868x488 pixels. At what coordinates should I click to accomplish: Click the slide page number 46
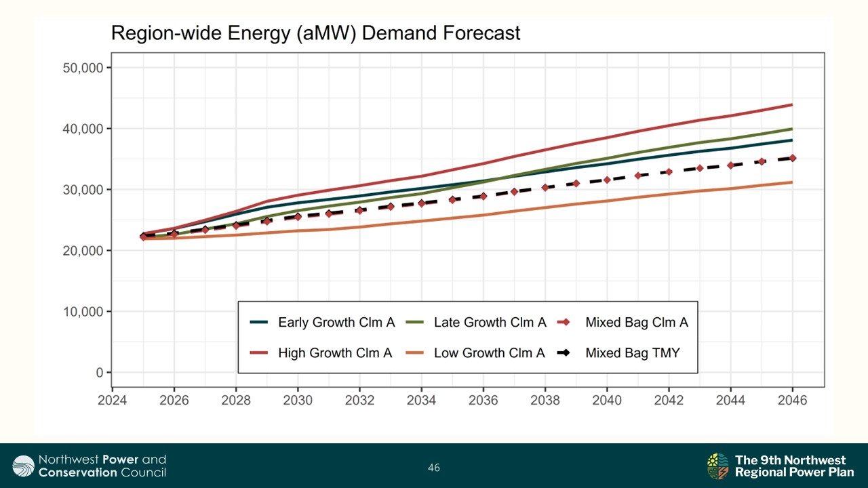pos(434,468)
